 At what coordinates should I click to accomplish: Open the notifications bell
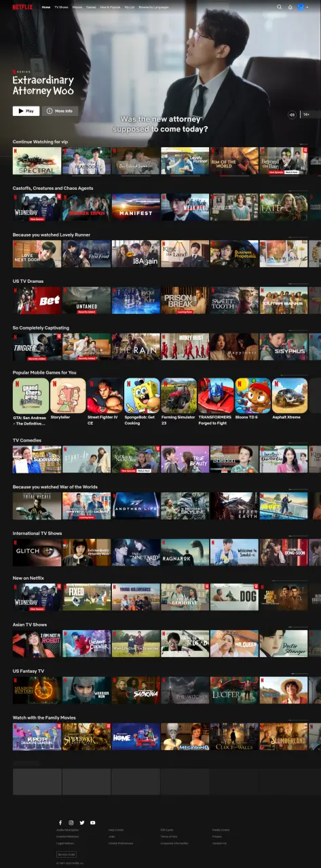pyautogui.click(x=290, y=7)
